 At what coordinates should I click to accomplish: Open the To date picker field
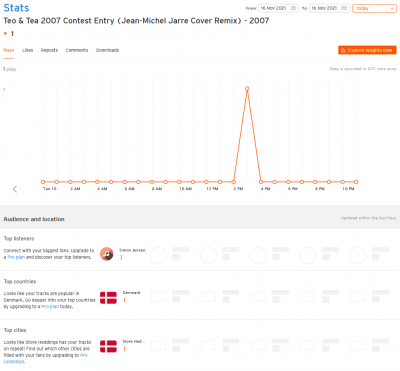pyautogui.click(x=329, y=8)
